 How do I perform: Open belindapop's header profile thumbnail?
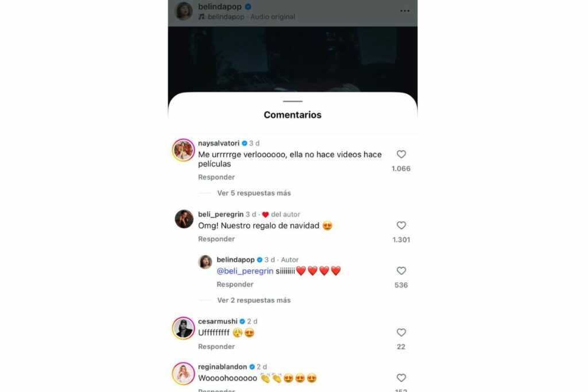coord(184,11)
